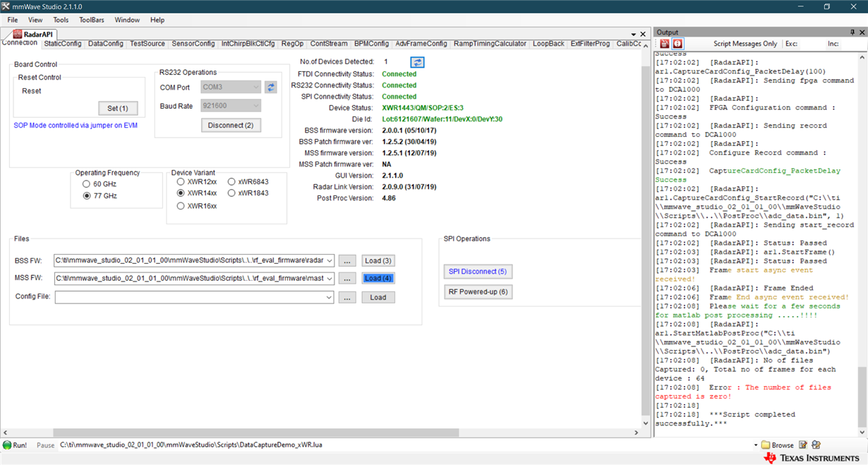868x465 pixels.
Task: Choose the XWR16xx device variant
Action: pos(181,206)
